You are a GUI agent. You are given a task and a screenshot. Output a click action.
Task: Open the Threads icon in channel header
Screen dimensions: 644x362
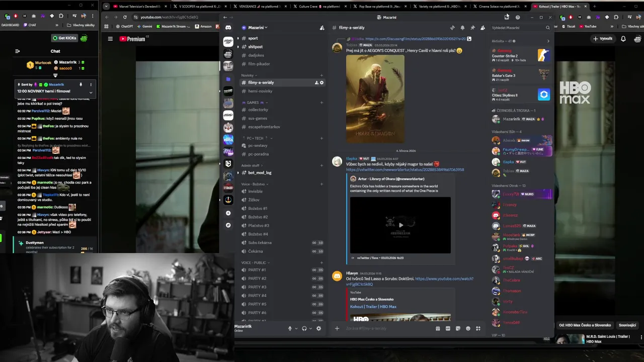pyautogui.click(x=452, y=28)
